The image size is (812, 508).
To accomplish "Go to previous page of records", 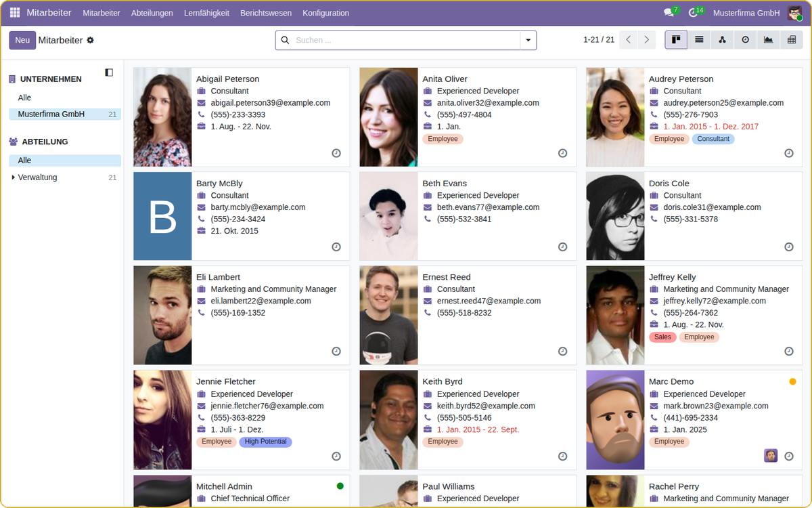I will pos(629,40).
